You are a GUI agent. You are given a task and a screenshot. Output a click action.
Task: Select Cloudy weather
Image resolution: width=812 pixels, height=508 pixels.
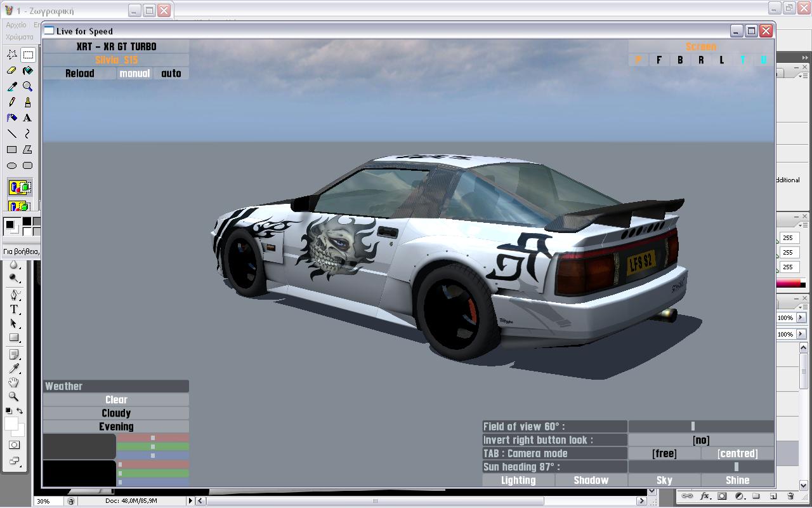(116, 413)
